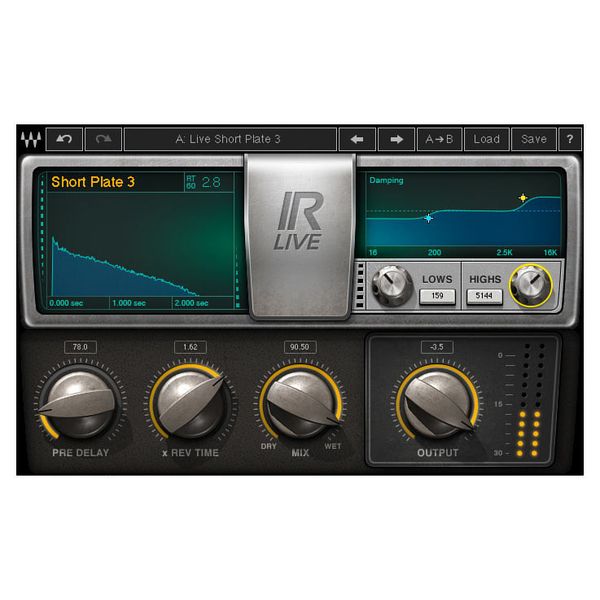Click the Highs frequency value 5144
This screenshot has width=600, height=600.
(x=484, y=296)
